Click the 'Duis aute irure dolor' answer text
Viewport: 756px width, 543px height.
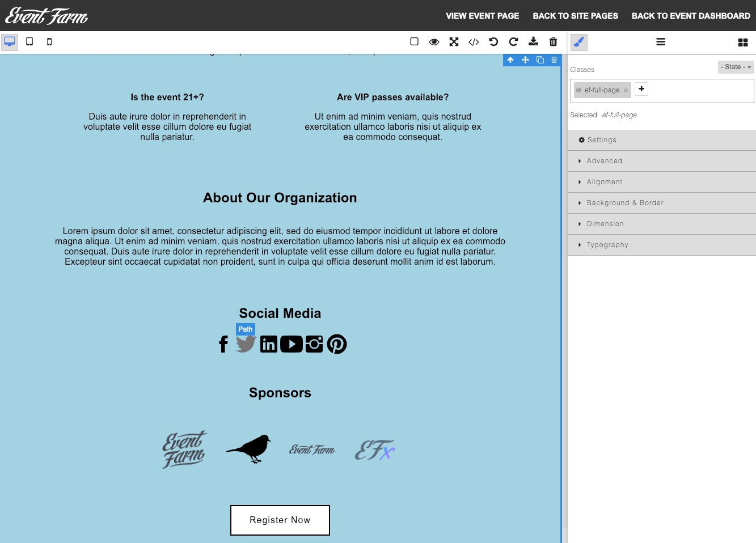click(x=167, y=127)
